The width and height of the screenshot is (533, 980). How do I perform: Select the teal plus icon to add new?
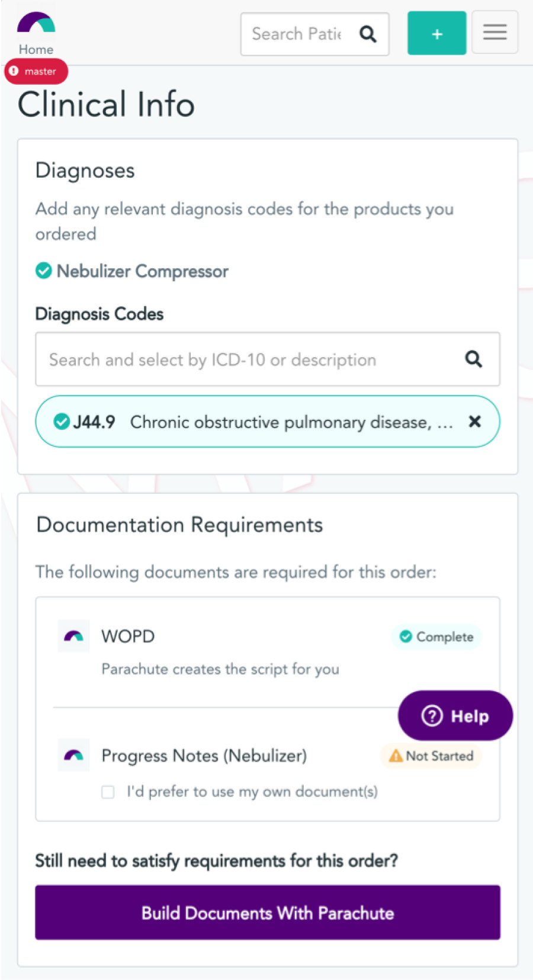(x=436, y=33)
